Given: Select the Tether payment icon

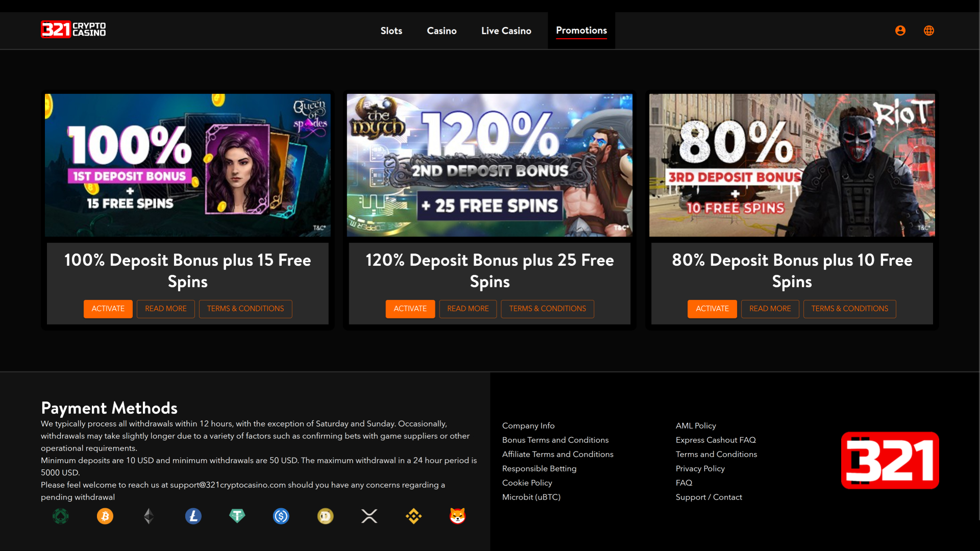Looking at the screenshot, I should click(x=236, y=516).
